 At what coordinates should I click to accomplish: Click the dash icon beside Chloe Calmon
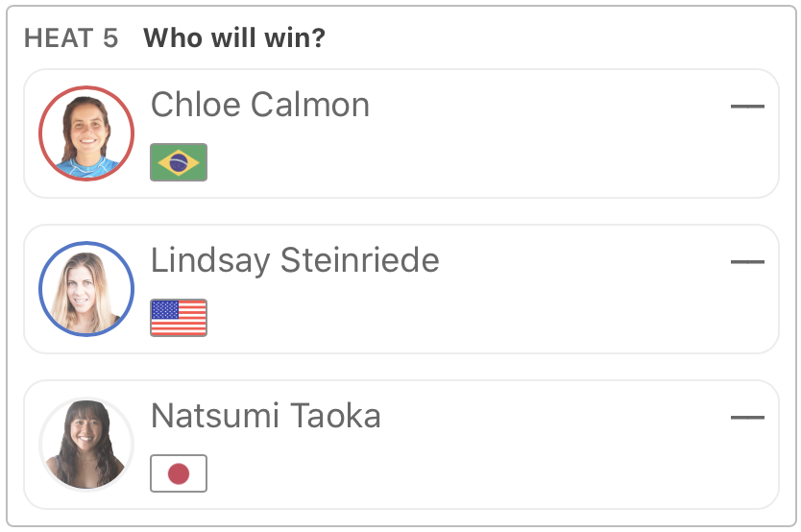[747, 107]
